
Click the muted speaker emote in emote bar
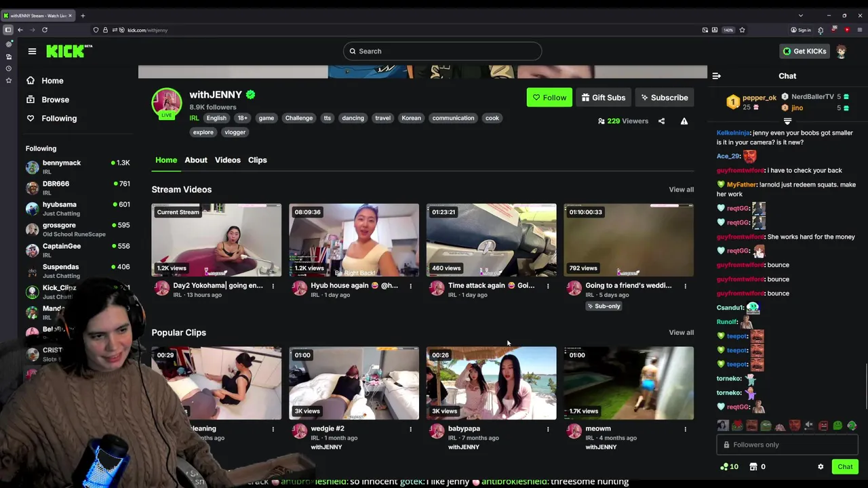(x=809, y=426)
